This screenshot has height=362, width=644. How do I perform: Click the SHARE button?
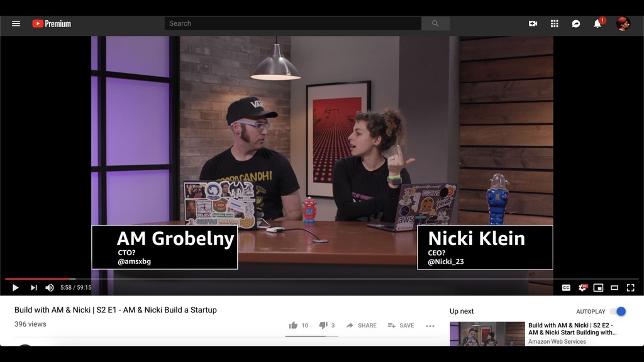coord(362,326)
